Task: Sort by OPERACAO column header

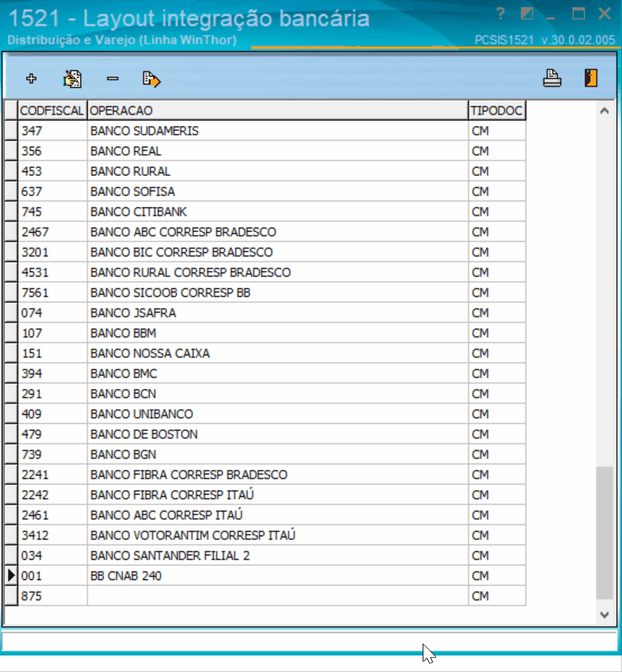Action: [278, 111]
